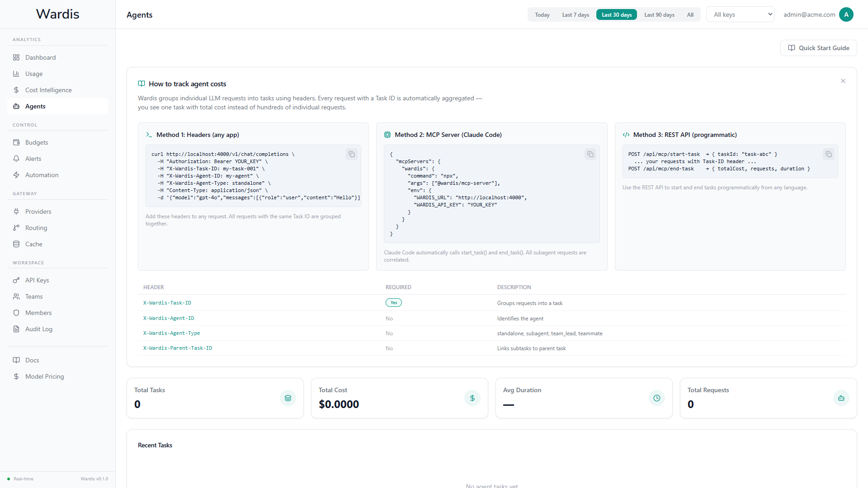Select the Last 7 days range
The width and height of the screenshot is (868, 488).
point(576,15)
